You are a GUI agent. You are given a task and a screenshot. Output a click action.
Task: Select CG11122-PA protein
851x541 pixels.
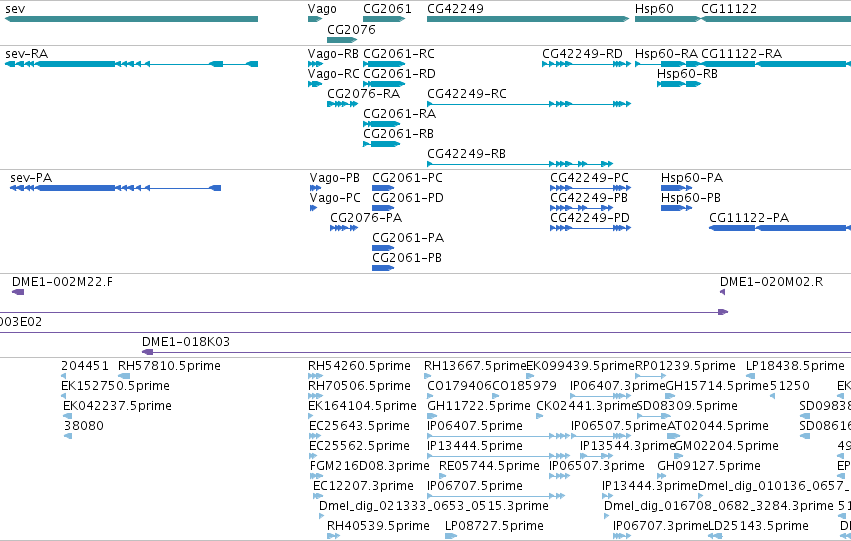coord(780,228)
